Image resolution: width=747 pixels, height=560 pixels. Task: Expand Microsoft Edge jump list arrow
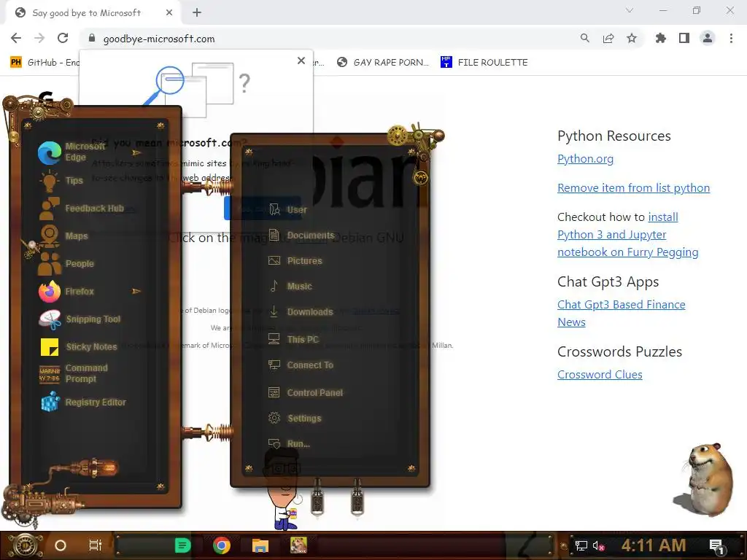pyautogui.click(x=136, y=153)
